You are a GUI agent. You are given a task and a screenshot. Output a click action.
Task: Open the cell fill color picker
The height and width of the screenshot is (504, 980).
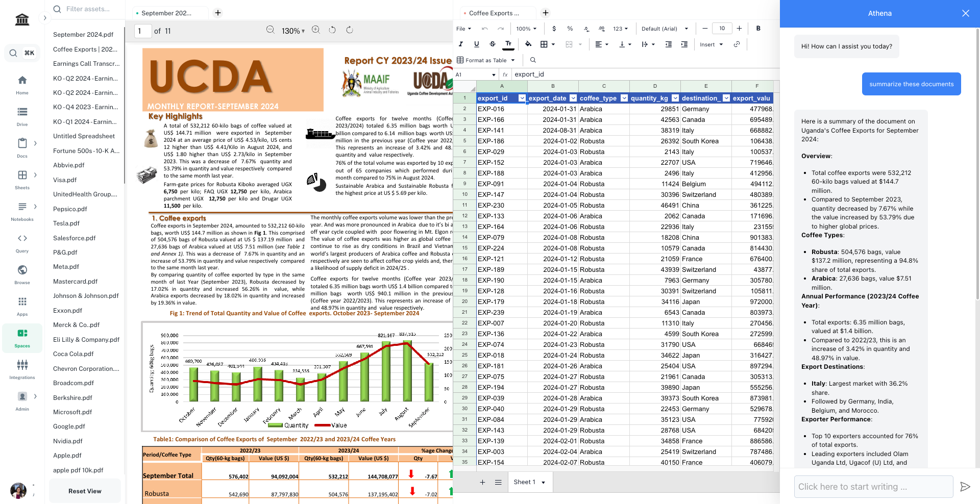coord(528,44)
